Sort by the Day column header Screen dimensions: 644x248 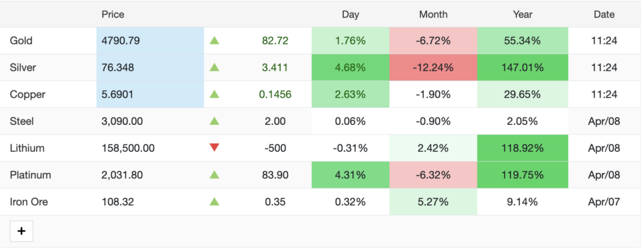point(350,14)
